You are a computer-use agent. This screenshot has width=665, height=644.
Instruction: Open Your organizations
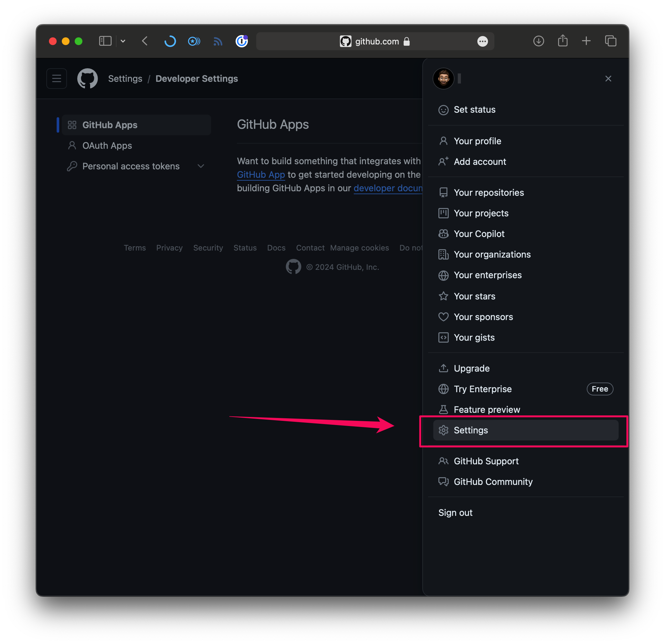coord(526,255)
